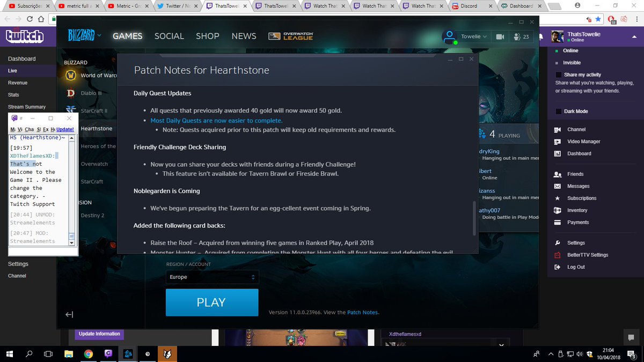Screen dimensions: 644x362
Task: Expand the Towelie account dropdown
Action: pyautogui.click(x=474, y=36)
